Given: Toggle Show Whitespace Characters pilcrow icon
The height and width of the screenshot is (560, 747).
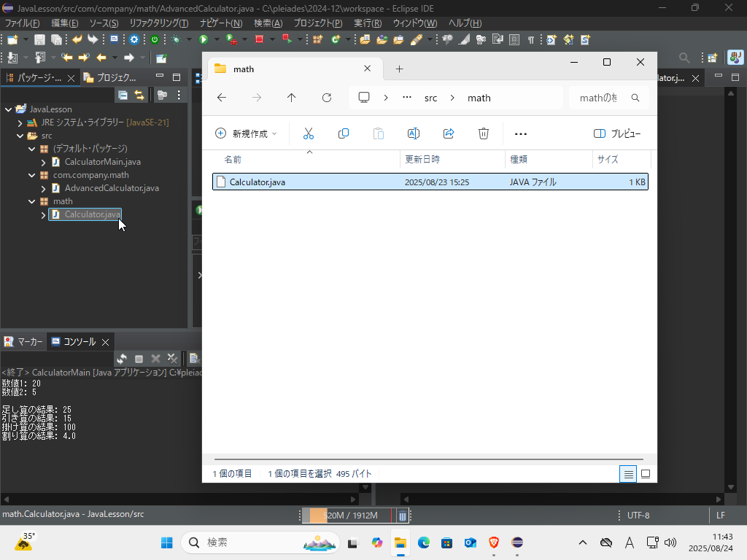Looking at the screenshot, I should click(x=531, y=40).
